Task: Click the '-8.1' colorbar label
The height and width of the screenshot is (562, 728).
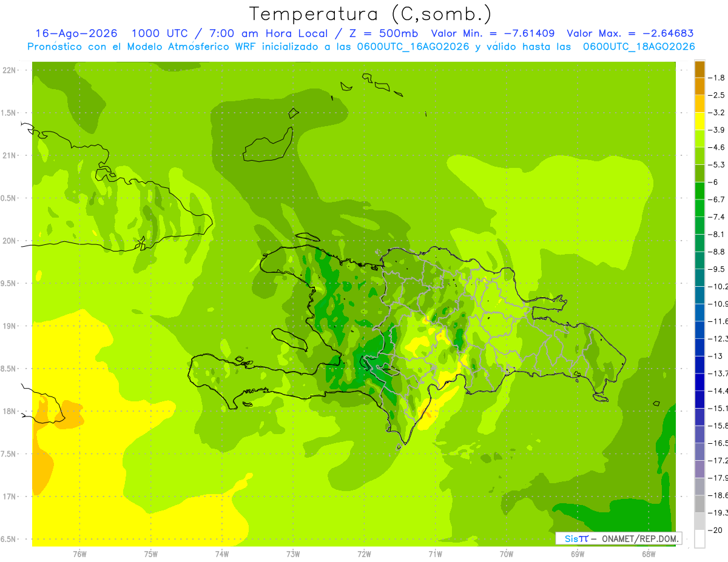Action: pos(716,234)
